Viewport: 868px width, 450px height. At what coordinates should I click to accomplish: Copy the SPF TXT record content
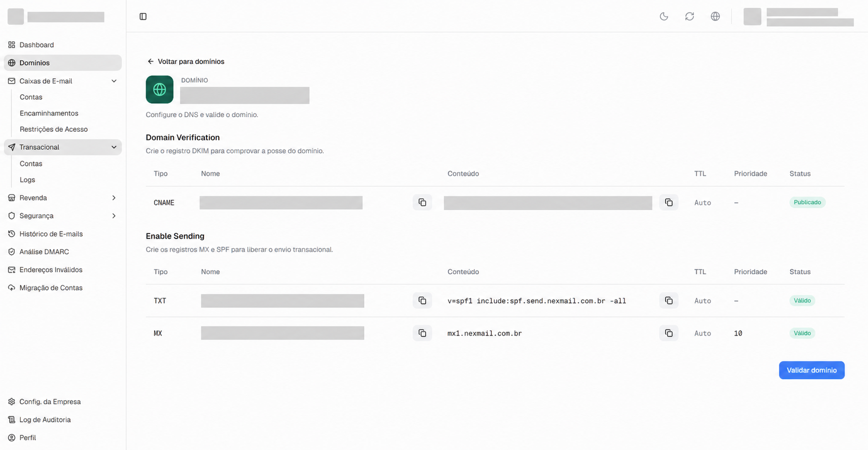(x=669, y=300)
